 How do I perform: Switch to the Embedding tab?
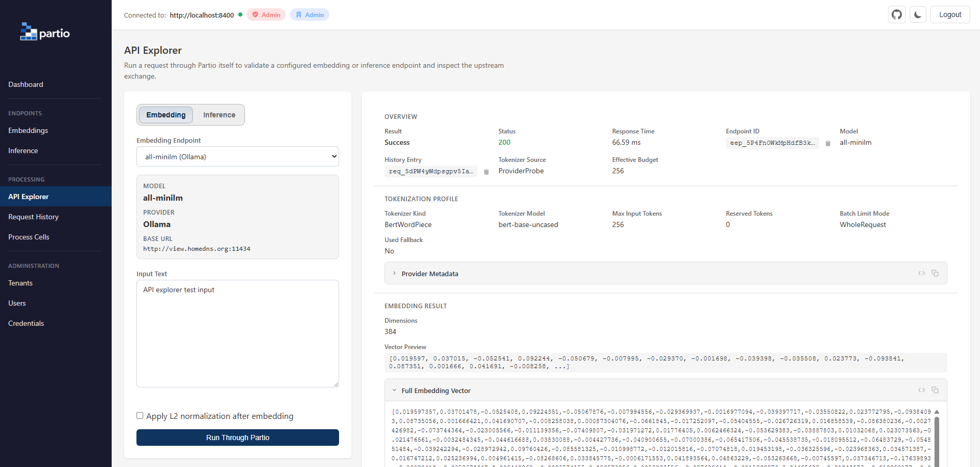(x=166, y=115)
